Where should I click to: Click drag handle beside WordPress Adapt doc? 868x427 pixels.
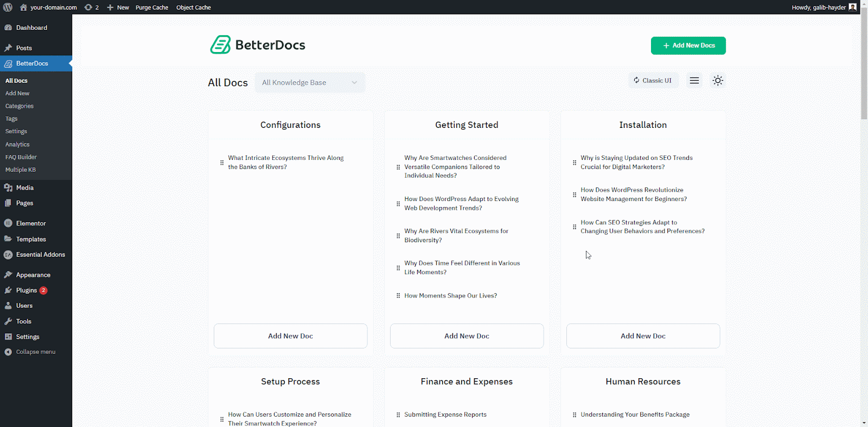point(398,204)
